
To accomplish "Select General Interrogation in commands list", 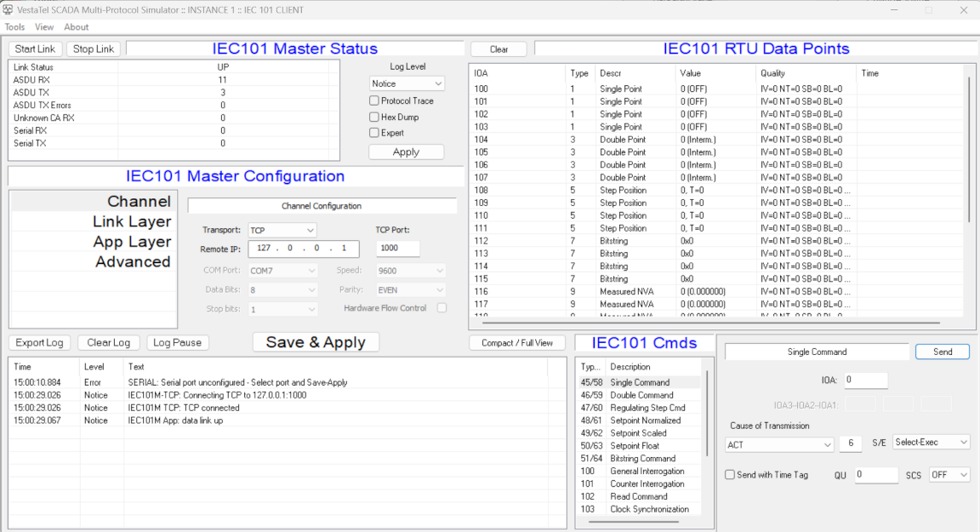I will point(647,472).
